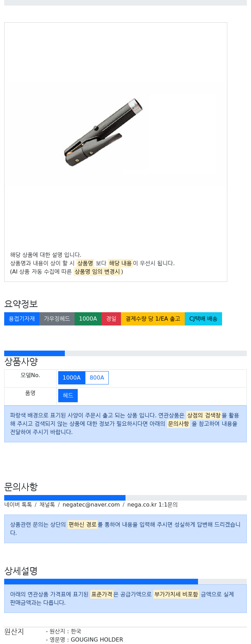Open the 채널톡 contact link
The width and height of the screenshot is (251, 644).
point(47,505)
